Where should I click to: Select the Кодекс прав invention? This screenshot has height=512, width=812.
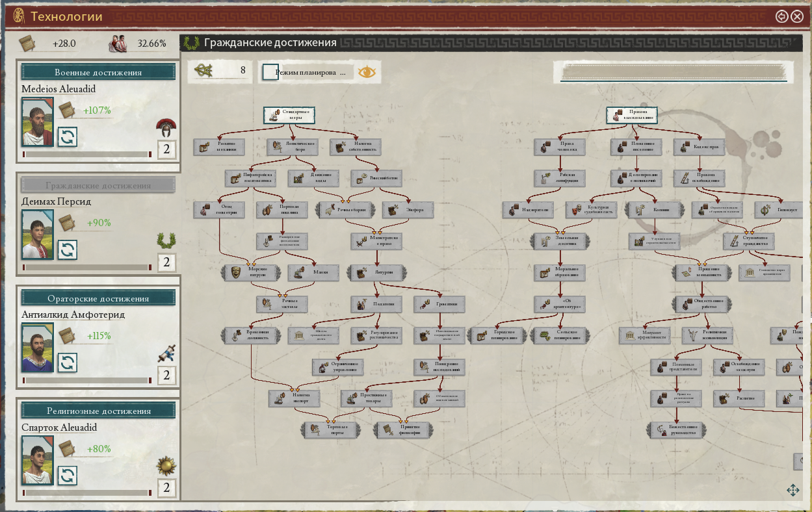pos(699,147)
